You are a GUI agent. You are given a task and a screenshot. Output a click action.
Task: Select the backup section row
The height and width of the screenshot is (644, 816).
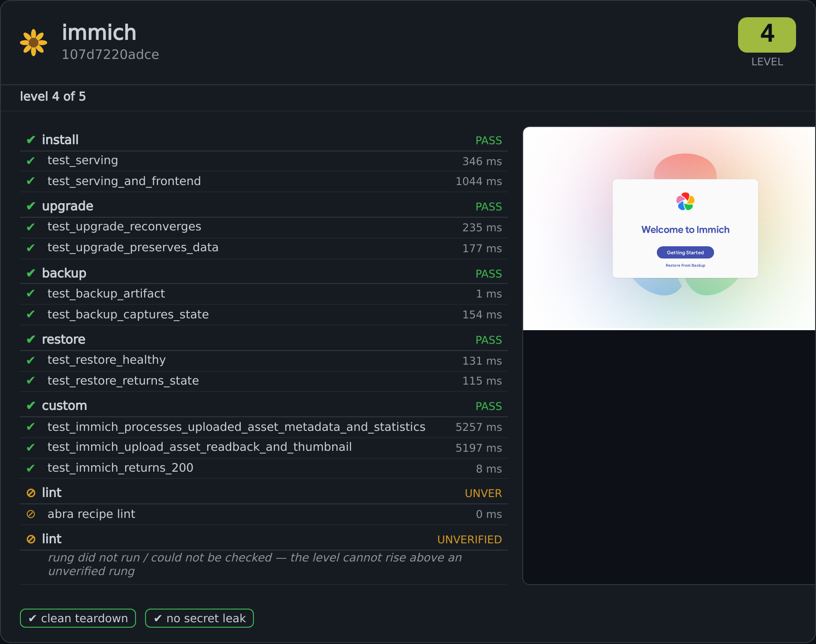(x=264, y=273)
